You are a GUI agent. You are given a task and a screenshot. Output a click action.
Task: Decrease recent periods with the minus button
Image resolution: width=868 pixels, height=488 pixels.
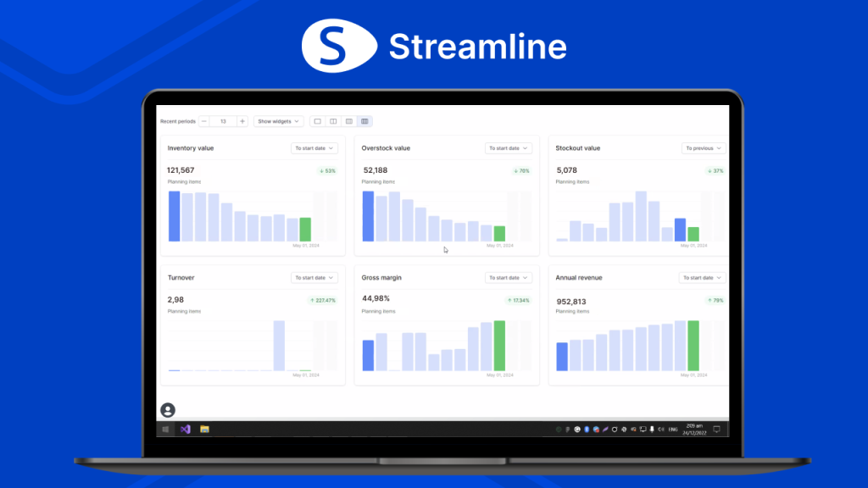pos(204,121)
